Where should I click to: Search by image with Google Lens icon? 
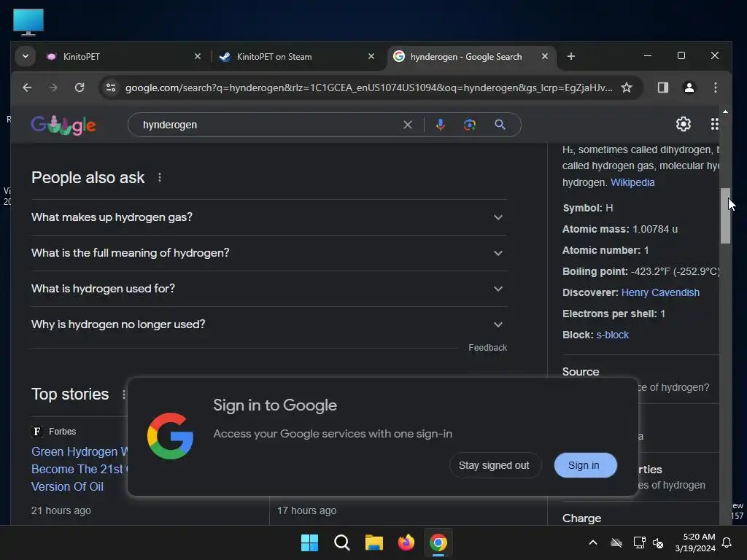[470, 125]
